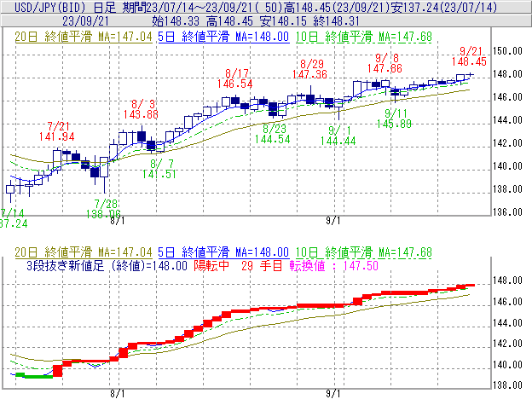Click the 136.00 axis label on the upper chart

tap(507, 212)
